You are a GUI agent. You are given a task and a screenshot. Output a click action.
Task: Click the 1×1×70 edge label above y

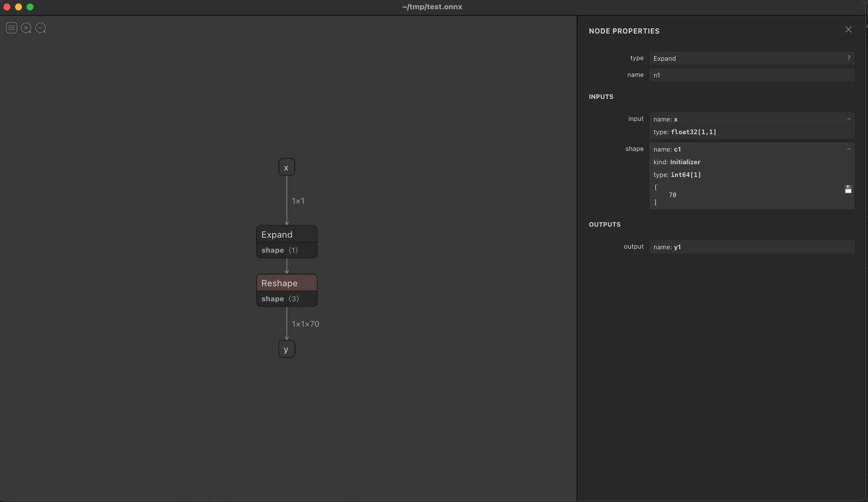coord(305,324)
